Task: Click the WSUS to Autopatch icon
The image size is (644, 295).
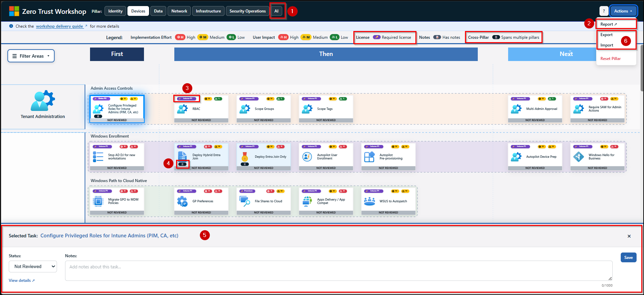Action: (x=370, y=201)
